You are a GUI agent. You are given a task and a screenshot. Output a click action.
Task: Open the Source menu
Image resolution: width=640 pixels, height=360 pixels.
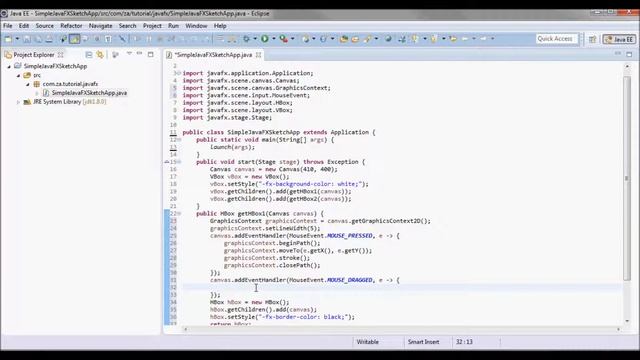pos(44,26)
